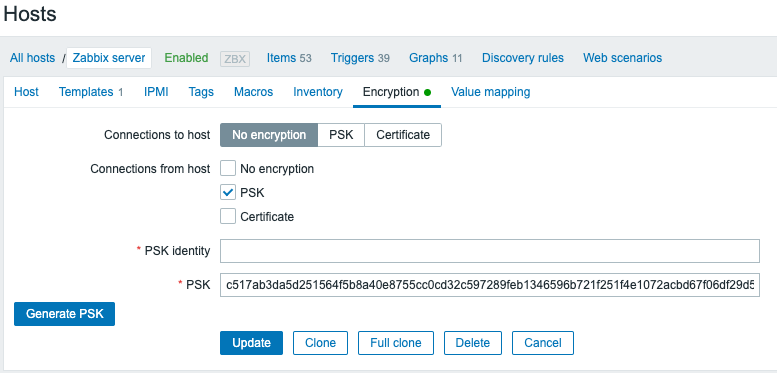Open Items 53 link
Viewport: 777px width, 373px height.
click(289, 58)
